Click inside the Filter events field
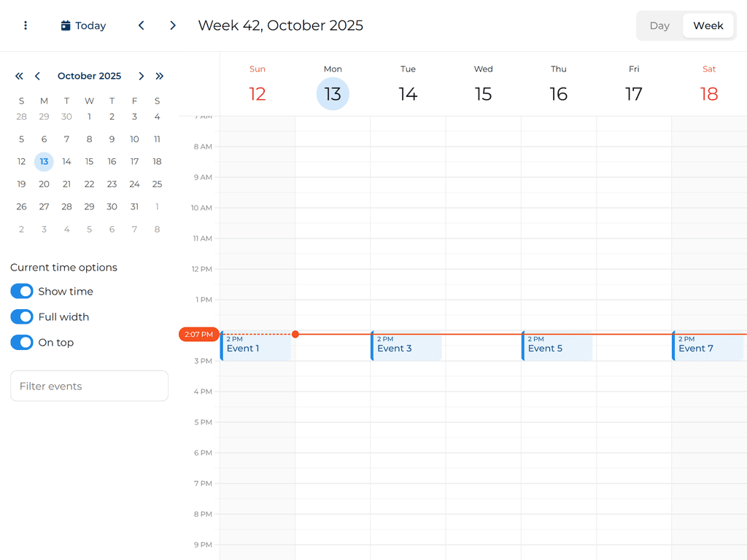747x560 pixels. [x=89, y=386]
